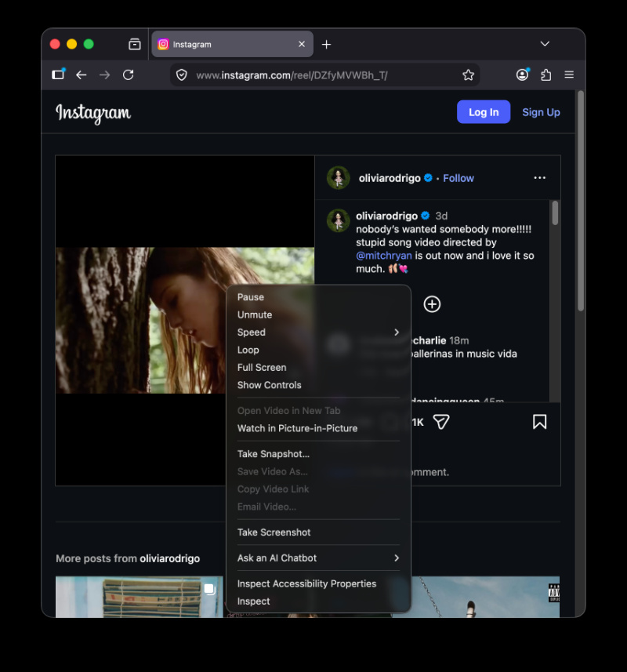
Task: Toggle Loop in the context menu
Action: pyautogui.click(x=319, y=350)
